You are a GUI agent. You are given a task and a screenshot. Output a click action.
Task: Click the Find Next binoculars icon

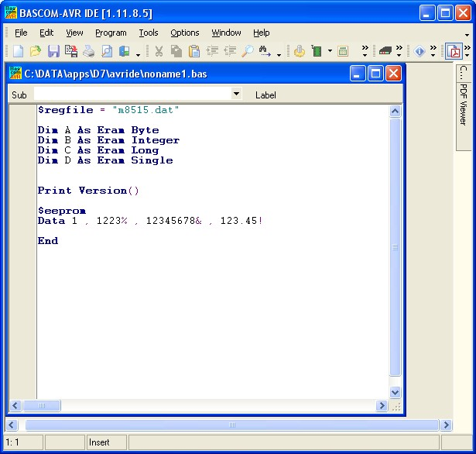pos(265,51)
